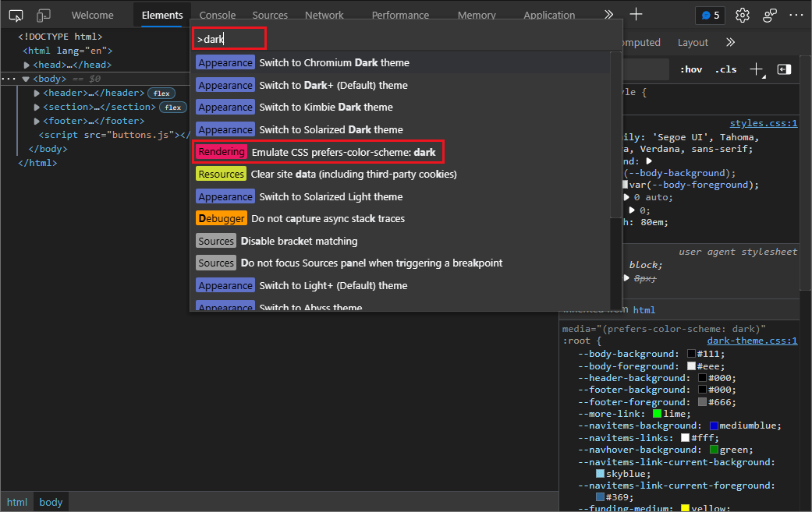Viewport: 812px width, 512px height.
Task: Choose Switch to Dark+ (Default) theme
Action: coord(401,86)
